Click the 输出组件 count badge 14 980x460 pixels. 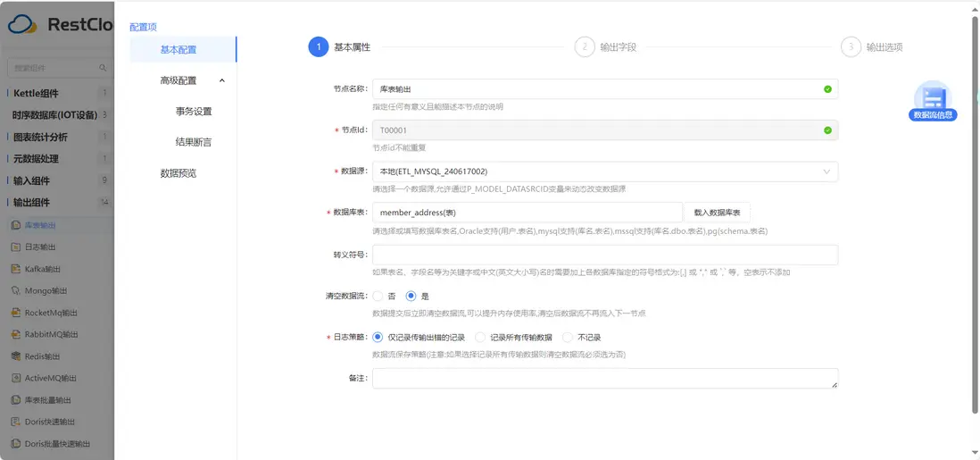pos(104,203)
